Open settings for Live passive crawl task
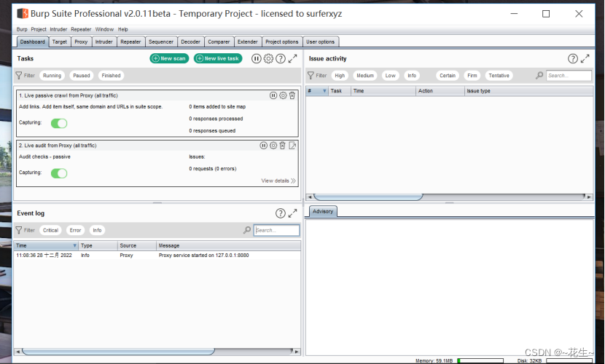 [x=283, y=95]
